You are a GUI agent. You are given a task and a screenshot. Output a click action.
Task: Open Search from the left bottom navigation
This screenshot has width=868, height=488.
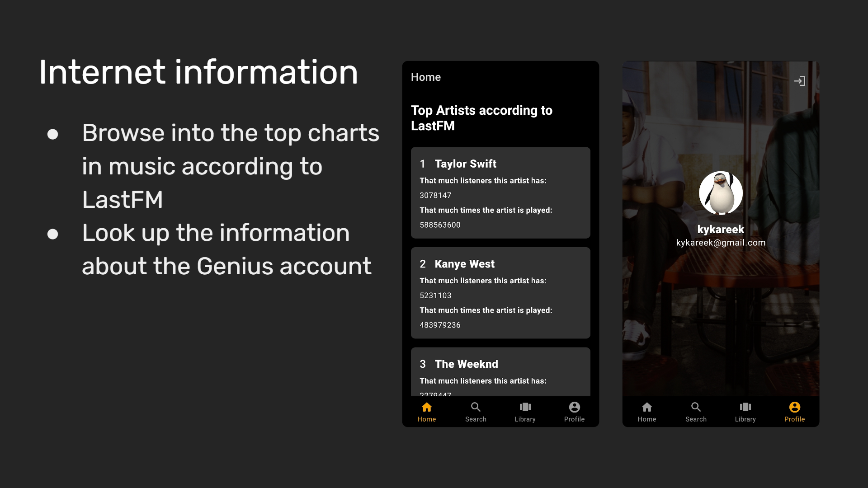click(476, 407)
